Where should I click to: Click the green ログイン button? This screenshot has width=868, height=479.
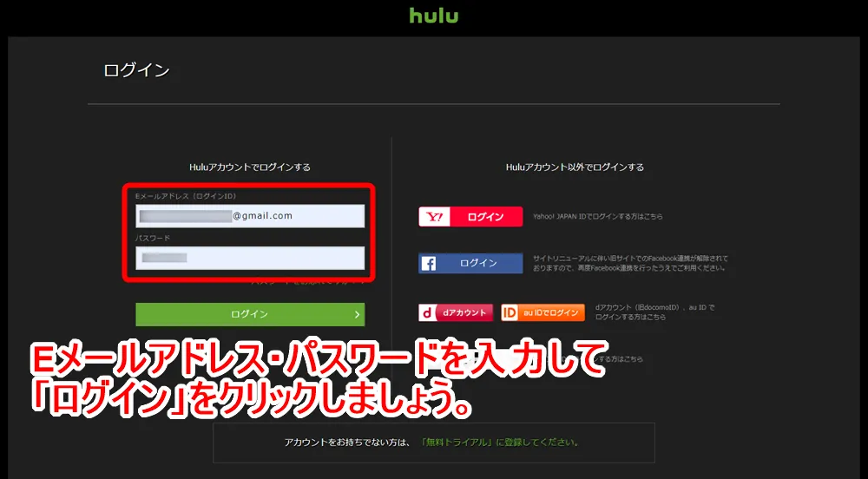coord(250,314)
